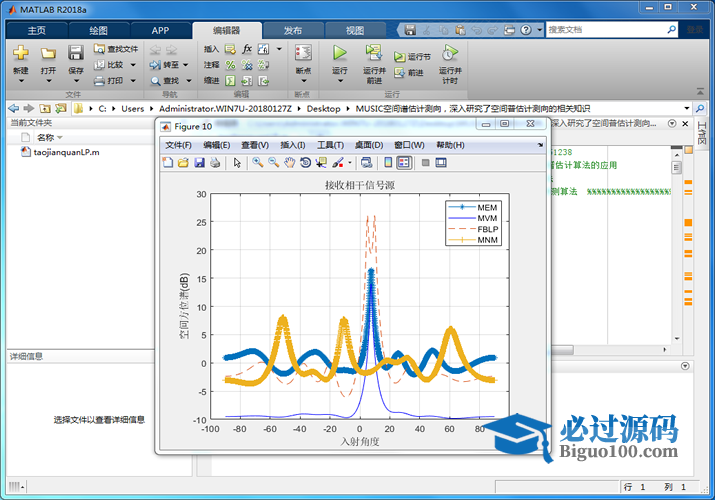Click the Save Figure disk icon

200,162
